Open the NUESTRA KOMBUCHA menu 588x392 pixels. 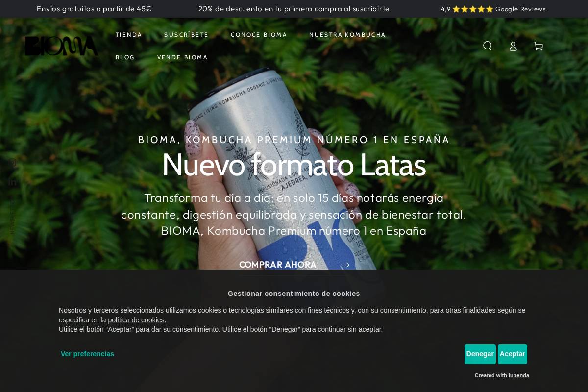(347, 34)
